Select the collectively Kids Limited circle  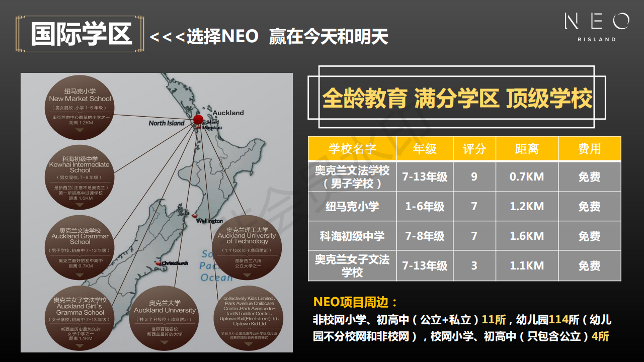(x=249, y=318)
